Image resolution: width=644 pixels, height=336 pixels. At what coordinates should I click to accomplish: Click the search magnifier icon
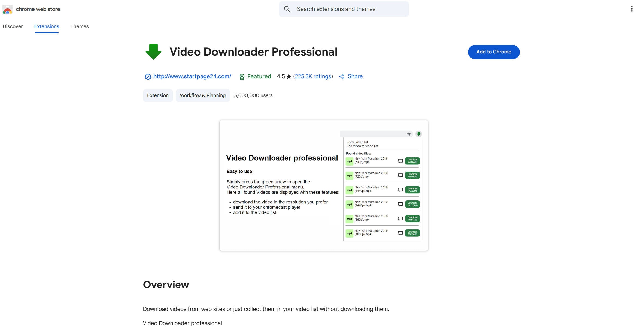tap(287, 9)
